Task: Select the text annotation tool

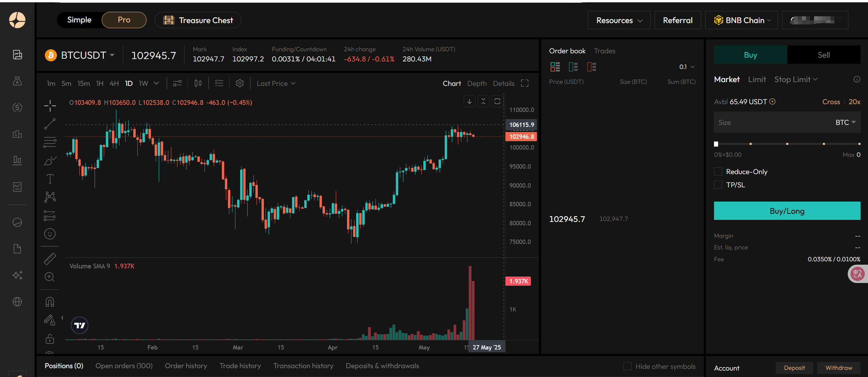Action: click(50, 179)
